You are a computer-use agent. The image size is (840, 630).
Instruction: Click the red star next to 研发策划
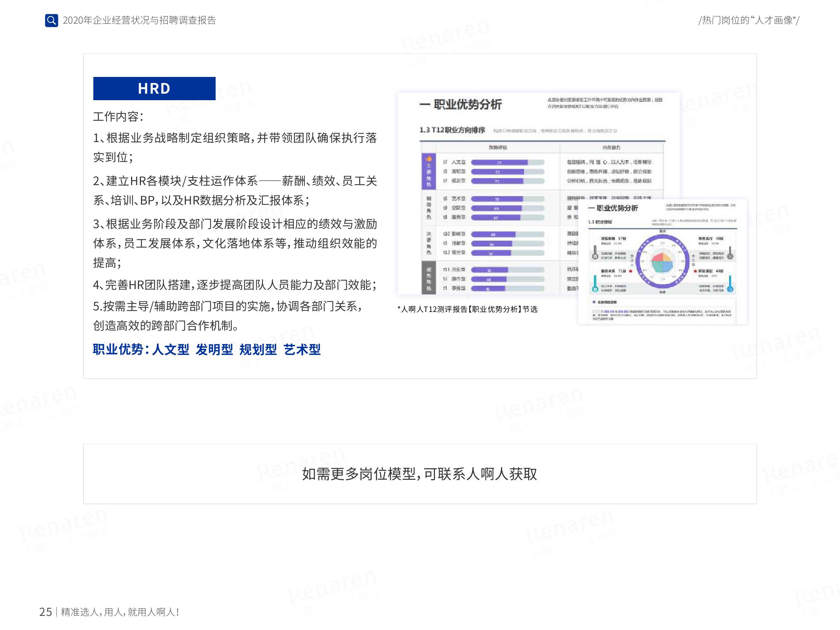[696, 271]
